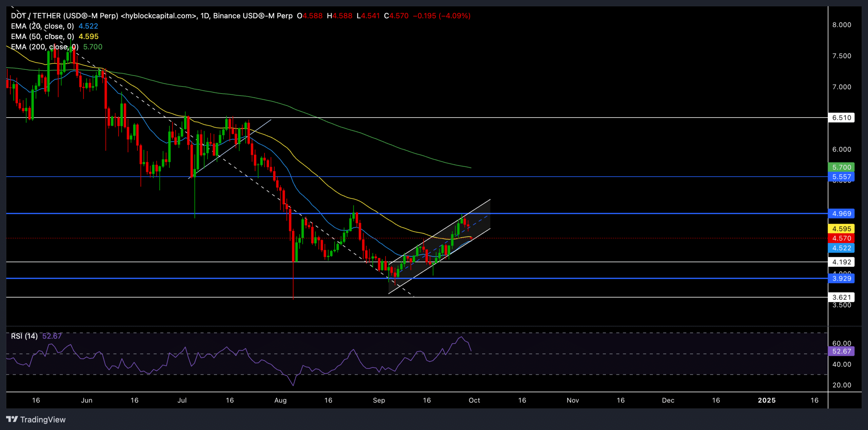Click the -0.195 (-4.09%) change value

point(442,16)
